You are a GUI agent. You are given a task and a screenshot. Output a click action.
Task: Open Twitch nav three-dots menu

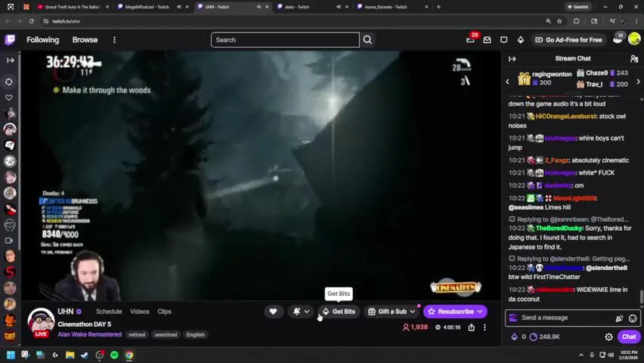coord(114,40)
